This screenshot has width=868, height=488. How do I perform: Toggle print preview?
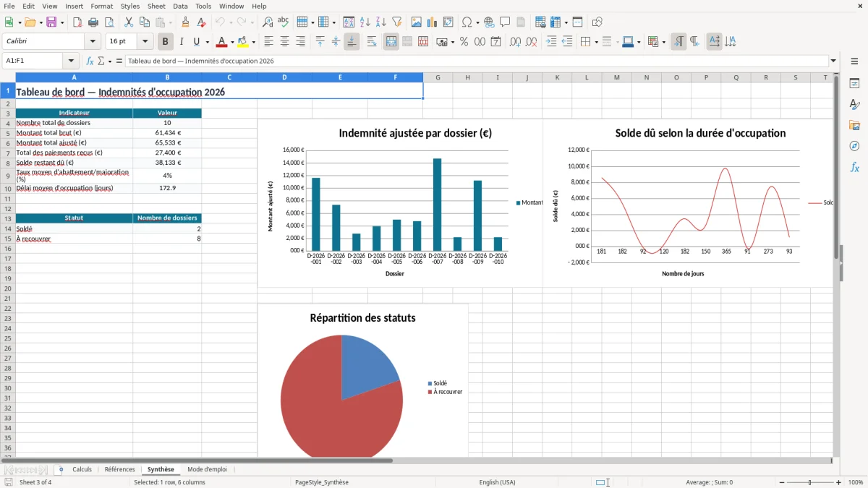(x=109, y=22)
